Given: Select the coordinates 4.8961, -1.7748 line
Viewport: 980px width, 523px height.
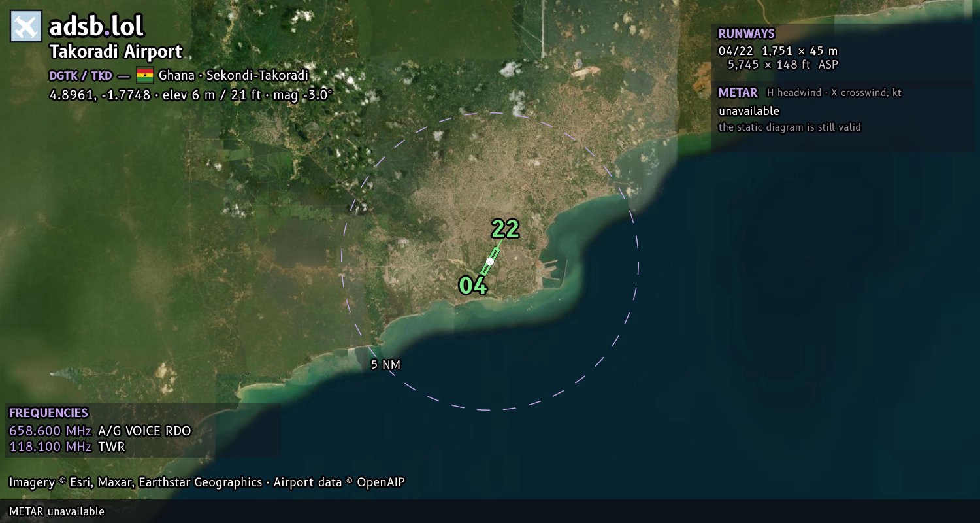Looking at the screenshot, I should click(191, 95).
